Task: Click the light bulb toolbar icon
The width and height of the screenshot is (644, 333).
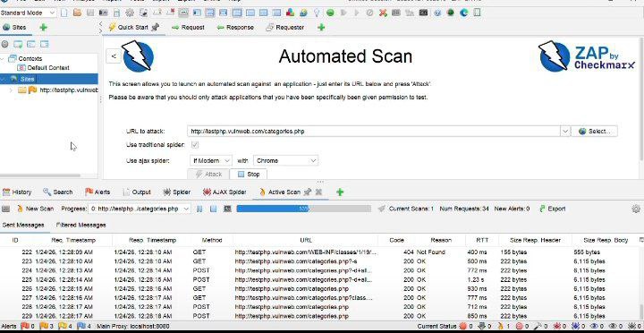Action: click(x=317, y=13)
